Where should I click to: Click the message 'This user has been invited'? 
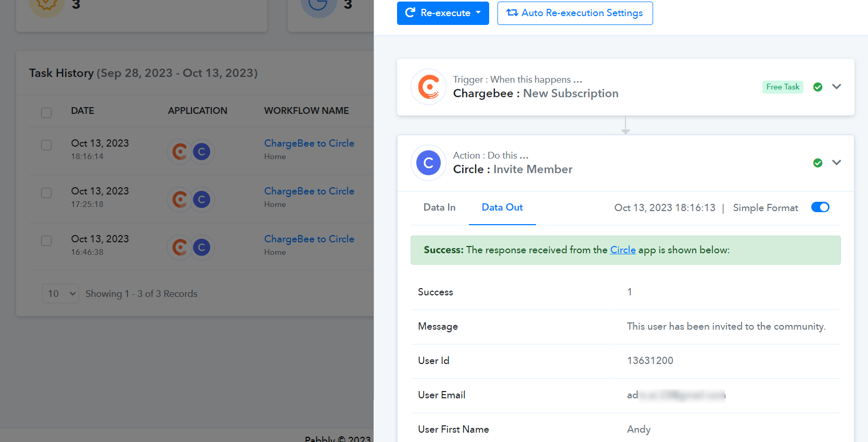[x=726, y=327]
